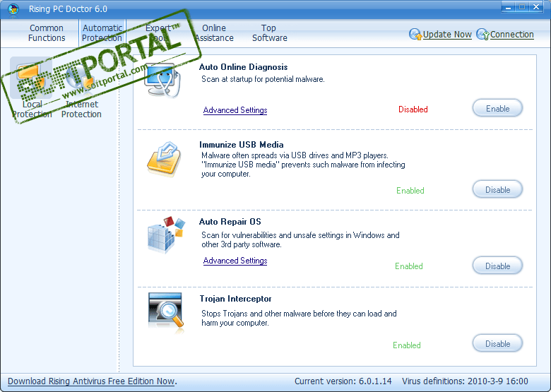The height and width of the screenshot is (392, 551).
Task: Minimize the Rising PC Doctor window
Action: coord(508,6)
